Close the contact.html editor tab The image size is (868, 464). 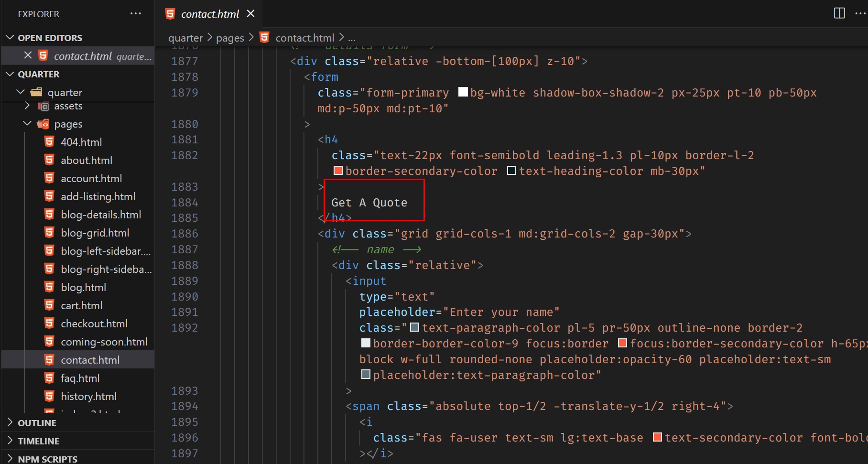tap(250, 14)
